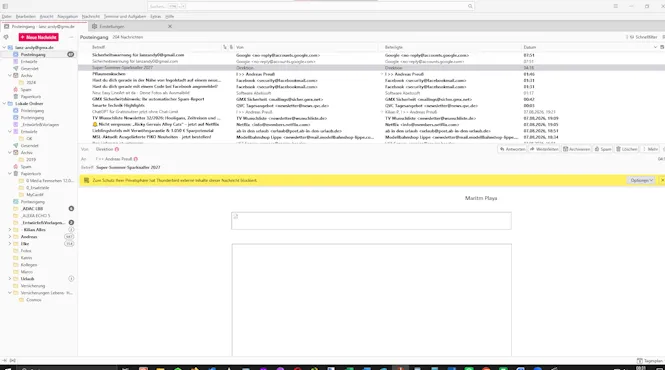Click contact icon next to Andreas Preuß recipient
Viewport: 665px width, 370px height.
136,159
